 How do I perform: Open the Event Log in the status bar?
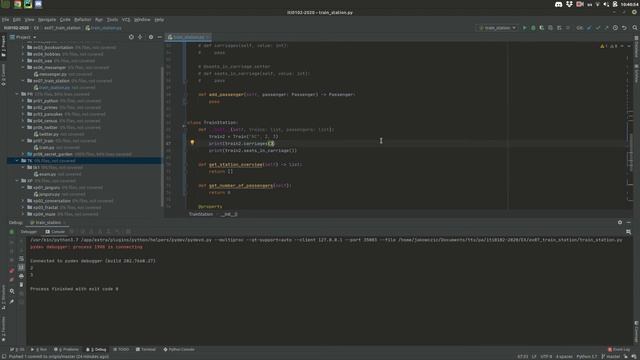(619, 350)
